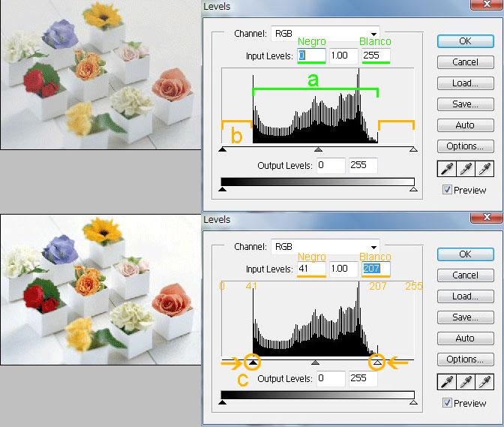This screenshot has width=504, height=427.
Task: Click black input field showing 0 in upper dialog
Action: [311, 56]
